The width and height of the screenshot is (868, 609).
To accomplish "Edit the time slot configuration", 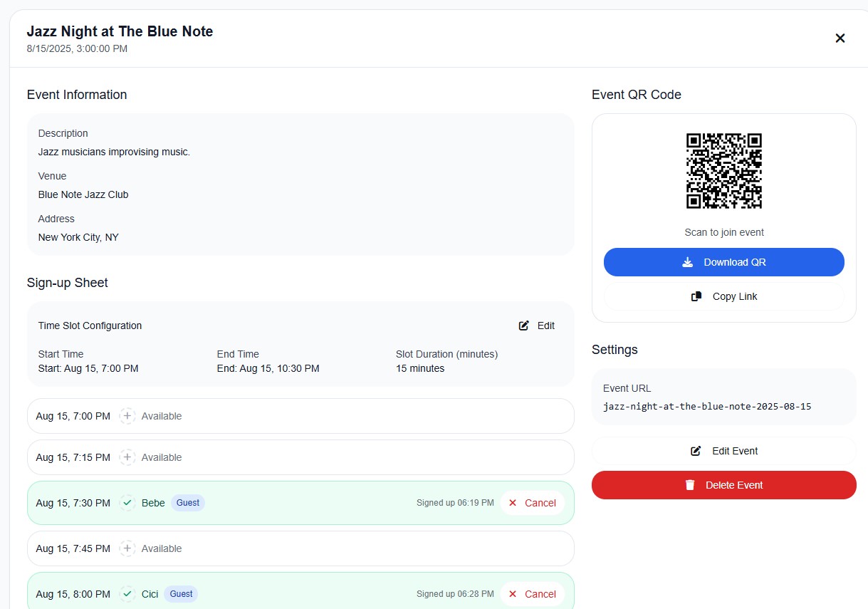I will click(537, 326).
